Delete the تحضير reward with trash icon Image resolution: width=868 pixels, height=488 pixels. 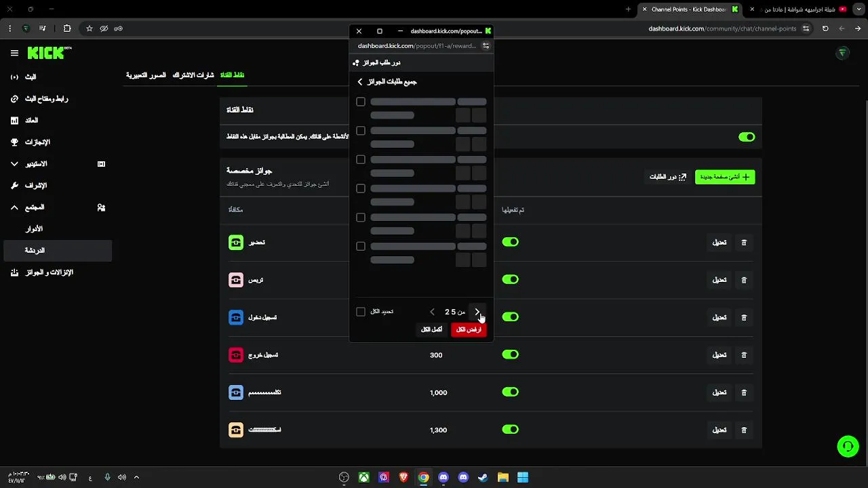(744, 243)
